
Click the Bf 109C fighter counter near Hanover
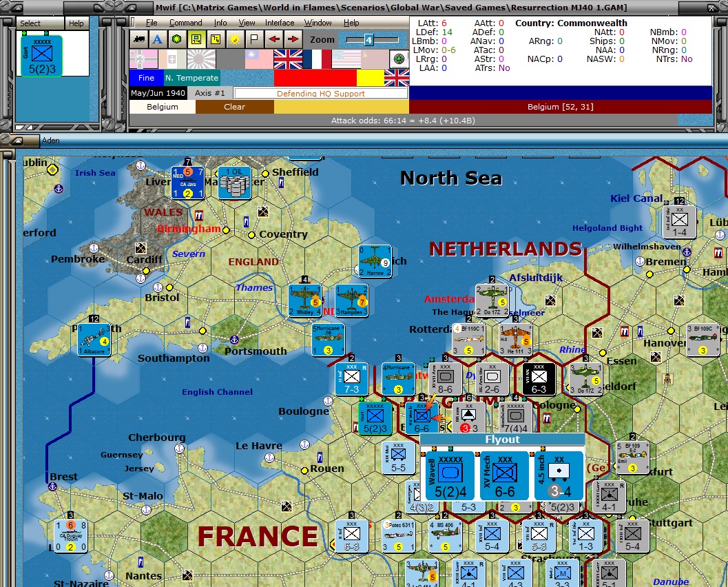click(x=703, y=340)
